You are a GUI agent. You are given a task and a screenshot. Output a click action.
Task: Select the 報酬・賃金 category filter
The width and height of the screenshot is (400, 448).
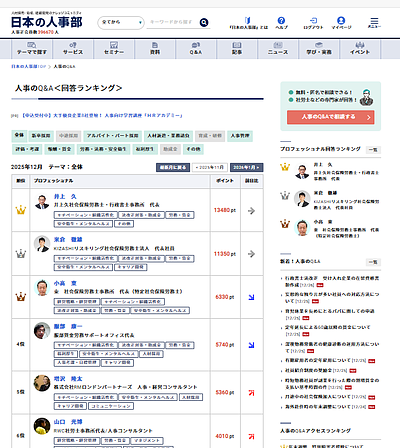tap(60, 149)
